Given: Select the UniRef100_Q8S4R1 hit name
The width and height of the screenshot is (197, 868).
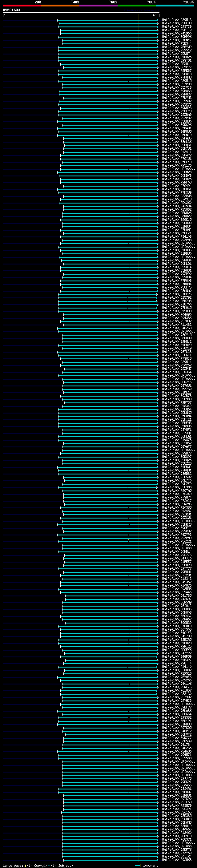Looking at the screenshot, I should (176, 789).
